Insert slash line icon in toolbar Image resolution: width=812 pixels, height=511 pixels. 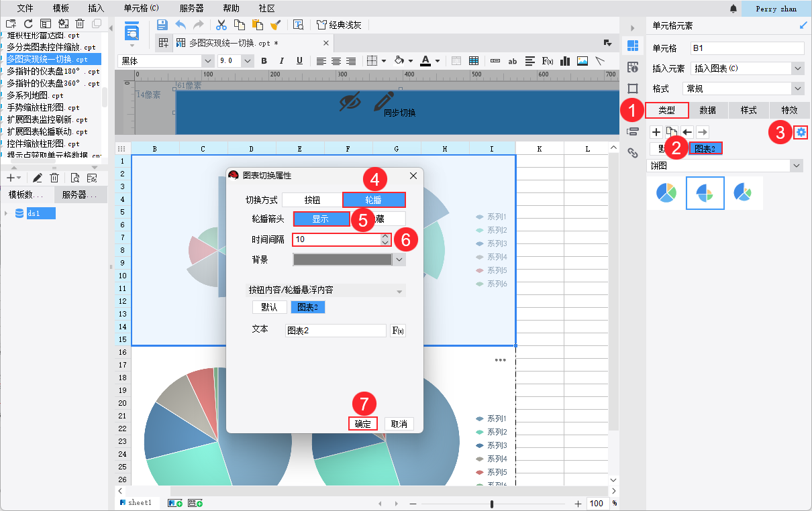pos(600,61)
